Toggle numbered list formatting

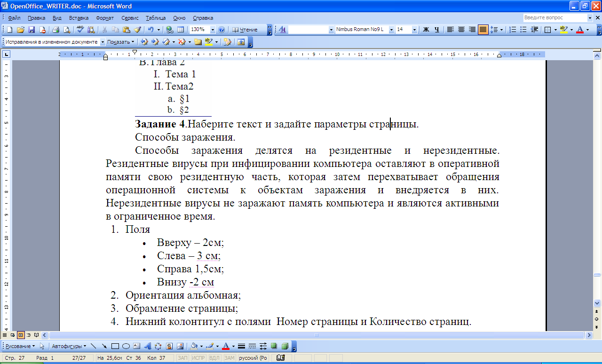point(513,30)
